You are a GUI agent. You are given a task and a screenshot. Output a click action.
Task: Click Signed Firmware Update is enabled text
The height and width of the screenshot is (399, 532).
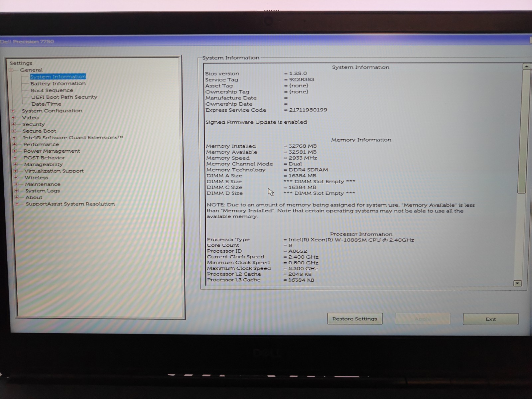click(x=256, y=122)
